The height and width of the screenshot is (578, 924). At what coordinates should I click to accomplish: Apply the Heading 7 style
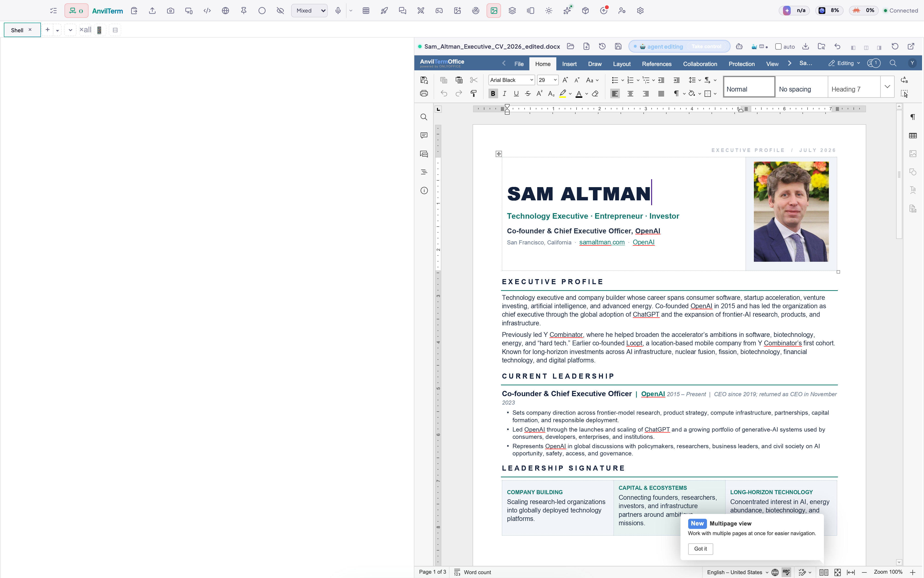pos(854,87)
